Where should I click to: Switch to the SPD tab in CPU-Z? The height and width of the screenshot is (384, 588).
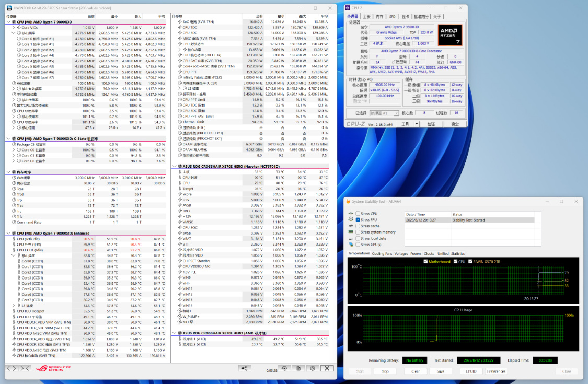(x=392, y=17)
